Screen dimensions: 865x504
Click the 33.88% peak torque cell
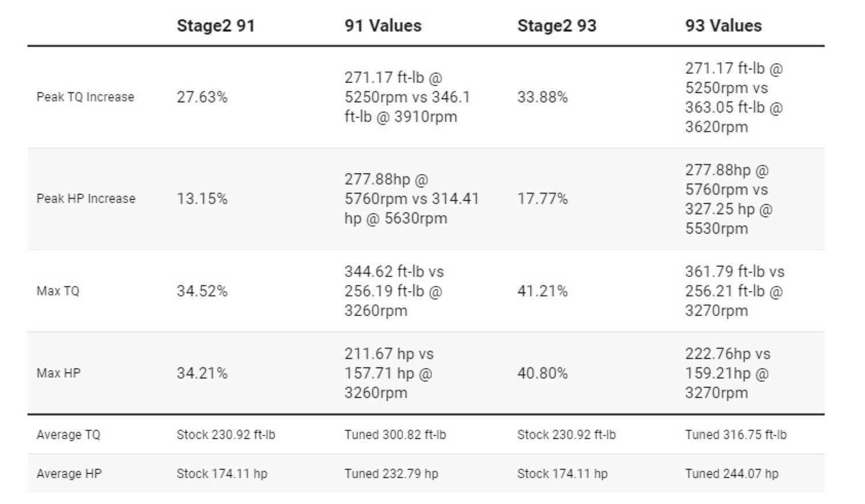pyautogui.click(x=542, y=97)
